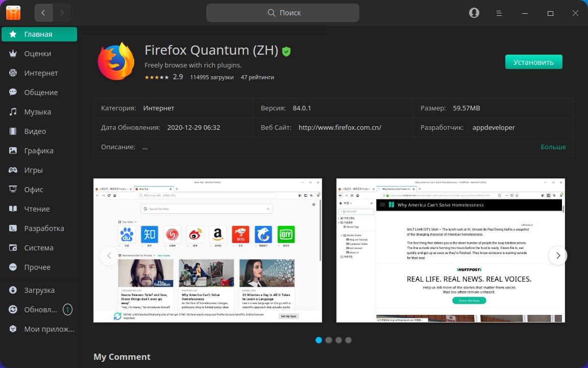The width and height of the screenshot is (588, 368).
Task: Open the Видео category
Action: point(39,131)
